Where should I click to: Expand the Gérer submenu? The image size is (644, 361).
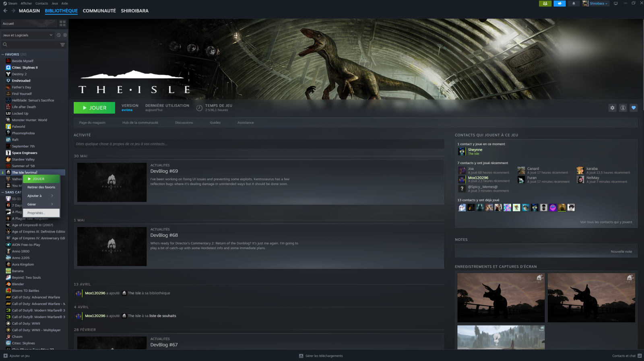41,204
